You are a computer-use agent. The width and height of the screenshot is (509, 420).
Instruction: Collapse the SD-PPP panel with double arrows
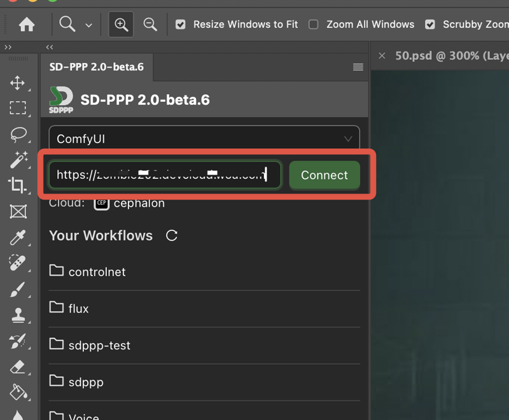click(x=50, y=47)
